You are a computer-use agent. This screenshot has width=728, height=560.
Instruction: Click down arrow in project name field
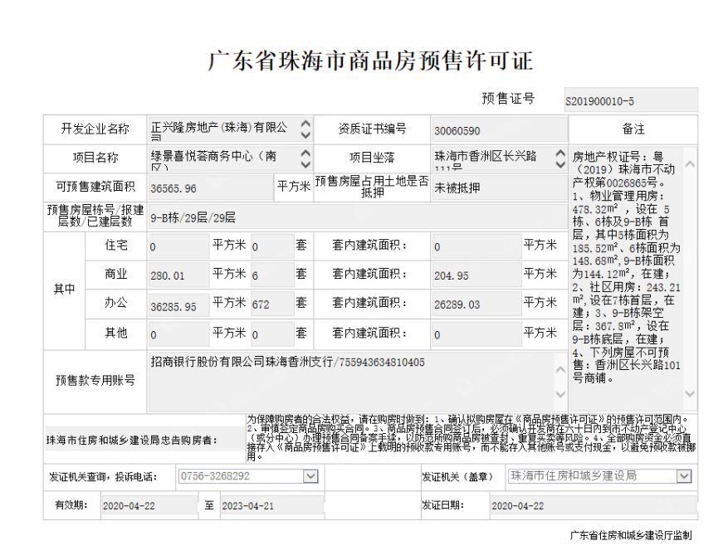[x=305, y=163]
